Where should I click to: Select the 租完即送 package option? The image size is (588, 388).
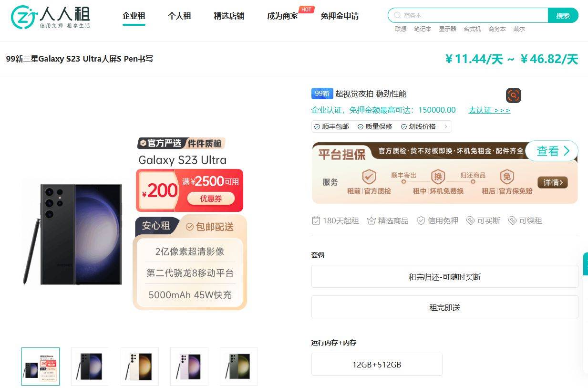point(444,307)
